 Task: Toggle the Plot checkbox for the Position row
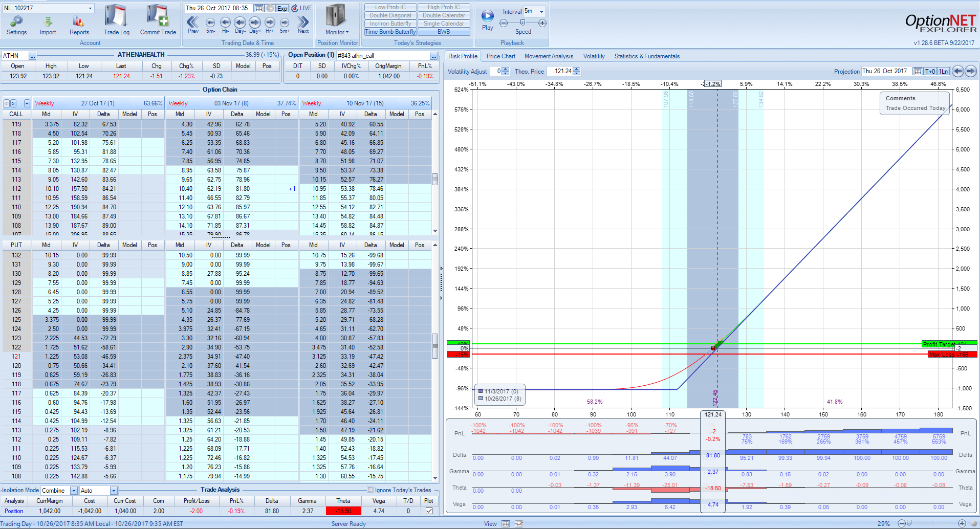coord(428,511)
